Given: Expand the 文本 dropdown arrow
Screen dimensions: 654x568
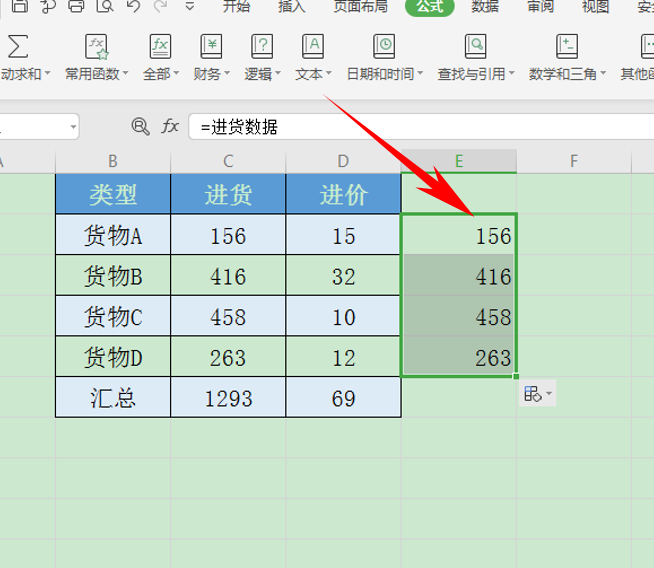Looking at the screenshot, I should point(329,73).
